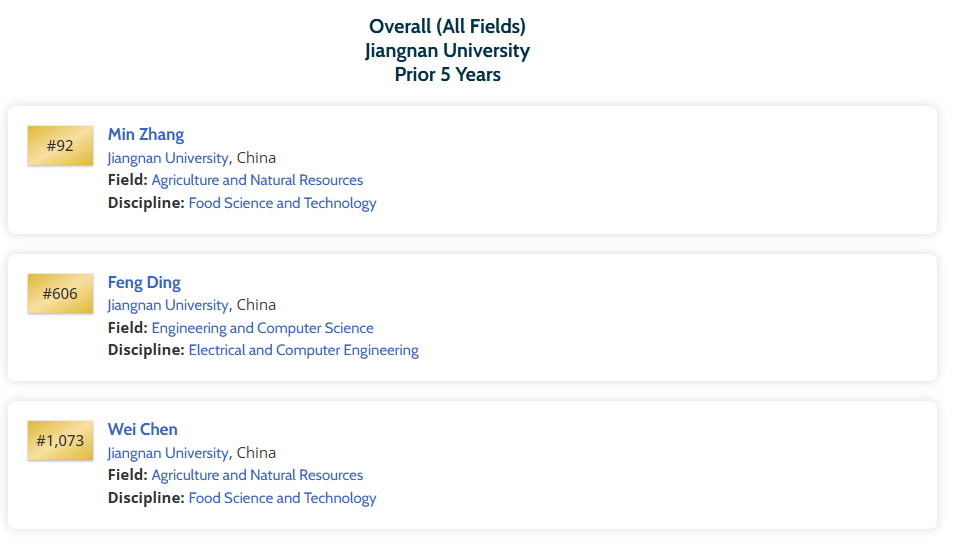Click the #1,073 gold rank badge
This screenshot has width=955, height=542.
click(60, 441)
